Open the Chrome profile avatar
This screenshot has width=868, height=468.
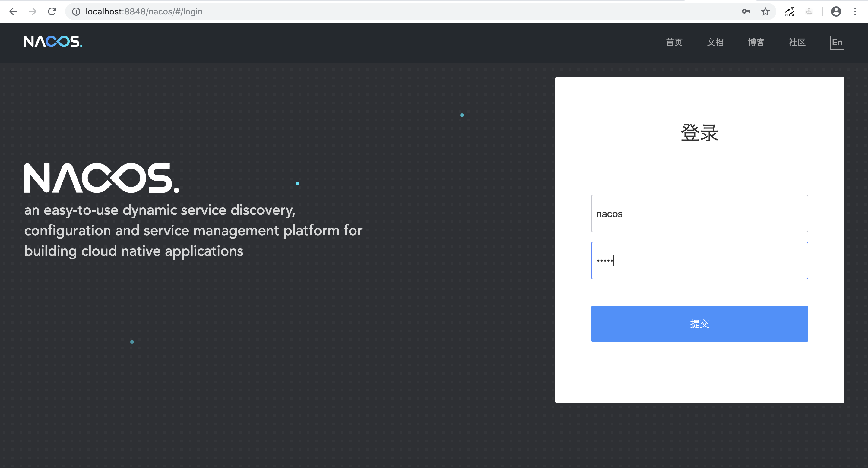[x=836, y=11]
